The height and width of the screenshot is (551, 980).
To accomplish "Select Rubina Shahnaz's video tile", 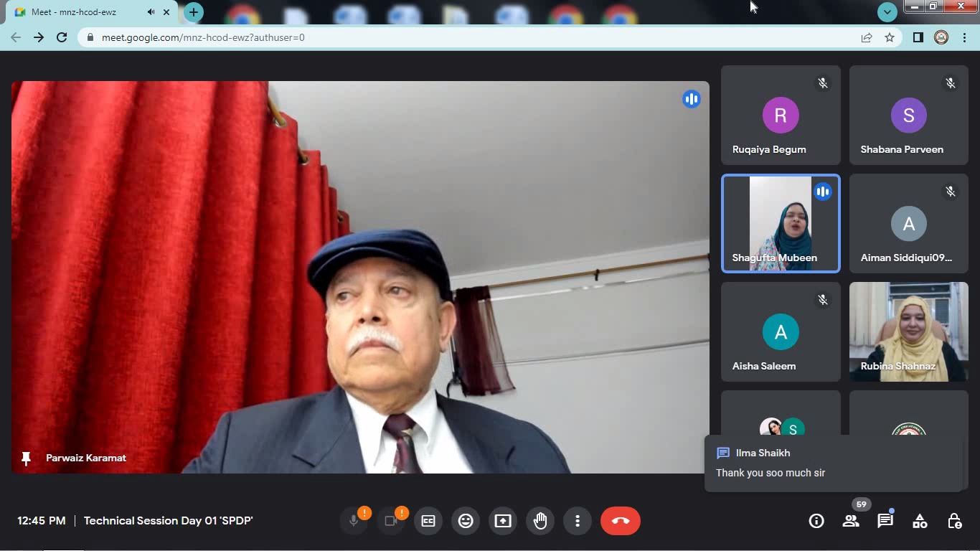I will tap(908, 331).
